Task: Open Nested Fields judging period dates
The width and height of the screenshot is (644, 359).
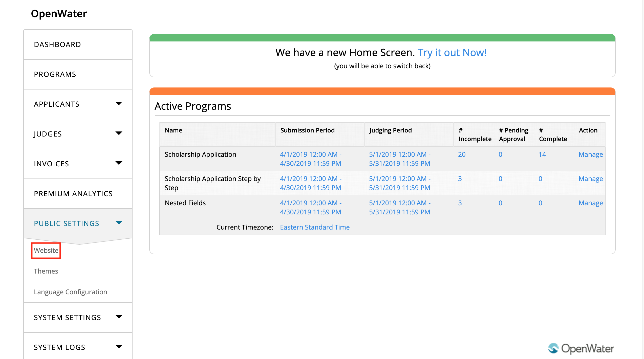Action: (400, 208)
